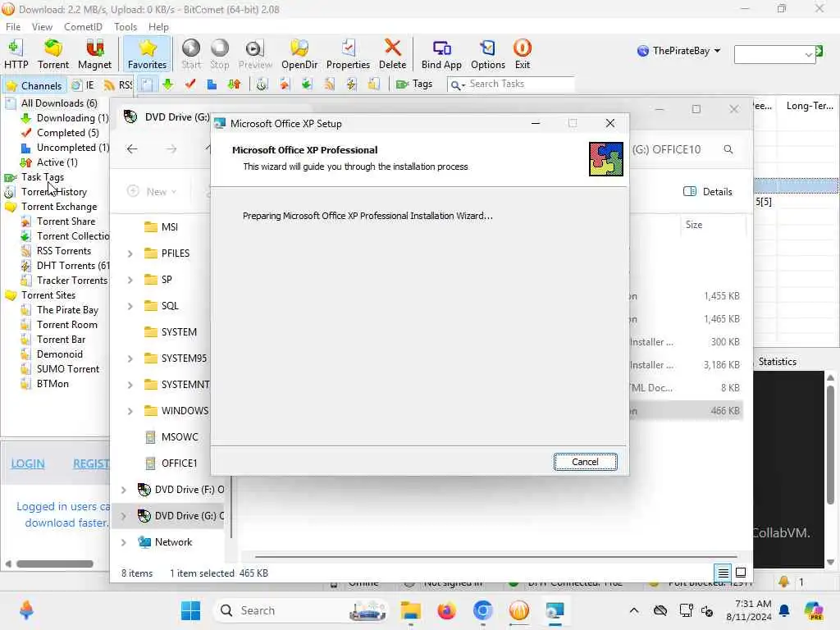Click the Magnet link toolbar icon

pos(94,54)
